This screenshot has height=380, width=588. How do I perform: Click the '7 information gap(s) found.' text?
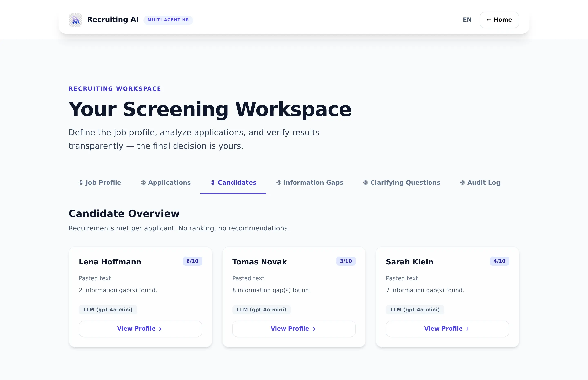[425, 290]
